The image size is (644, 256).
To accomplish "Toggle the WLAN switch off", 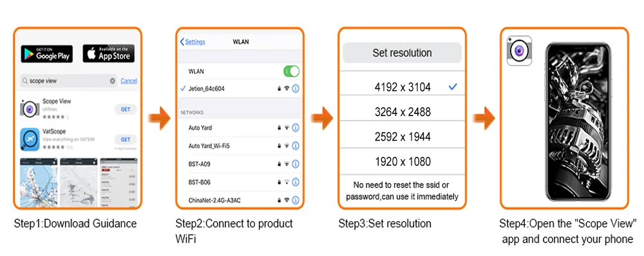I will click(x=291, y=71).
